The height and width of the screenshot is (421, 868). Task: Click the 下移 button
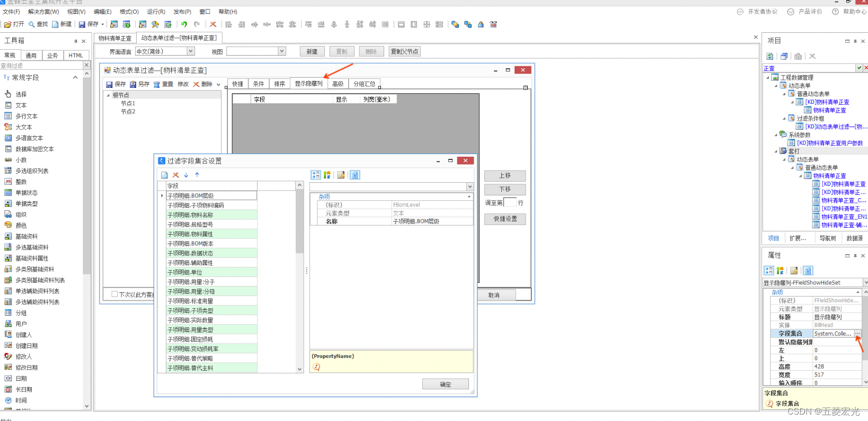(505, 189)
